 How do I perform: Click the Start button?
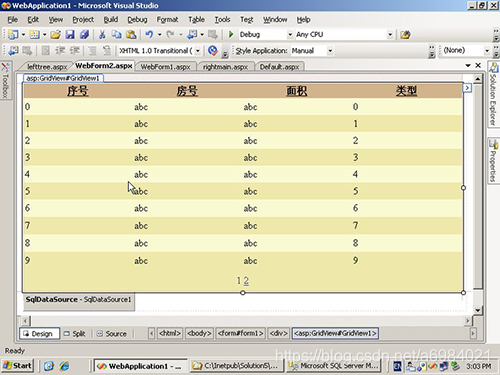17,366
